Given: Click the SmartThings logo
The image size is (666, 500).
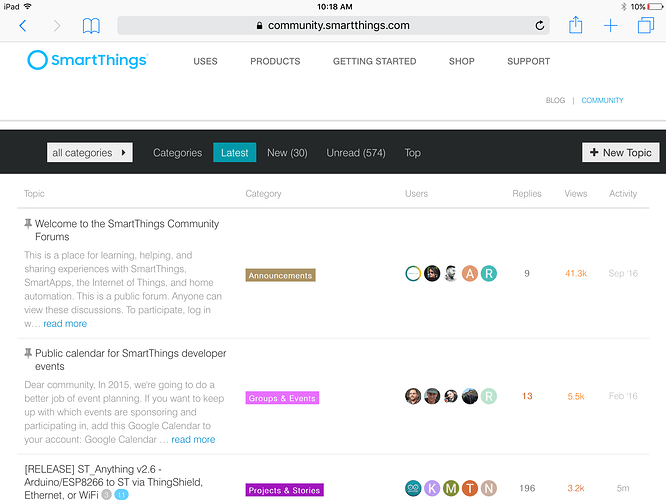Looking at the screenshot, I should tap(87, 60).
